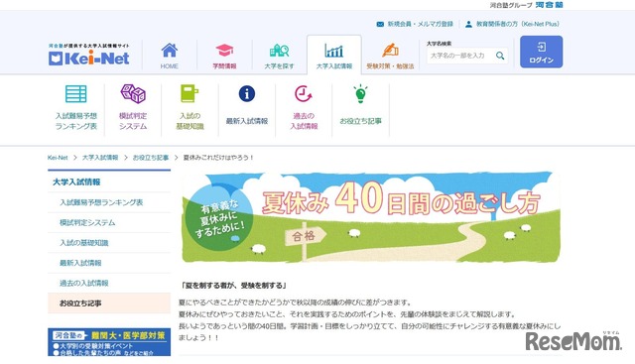This screenshot has height=364, width=635.
Task: Click the 夏休み40日間の過ごし方 banner image
Action: coord(371,217)
